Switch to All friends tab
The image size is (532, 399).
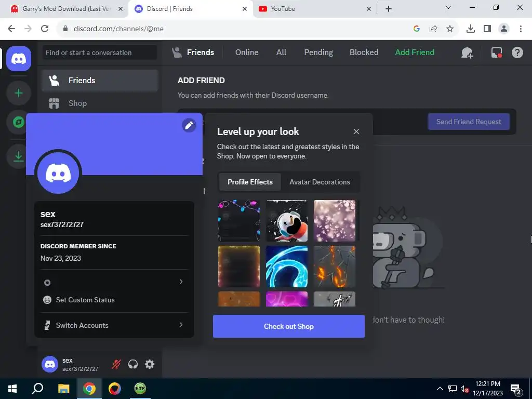[281, 52]
